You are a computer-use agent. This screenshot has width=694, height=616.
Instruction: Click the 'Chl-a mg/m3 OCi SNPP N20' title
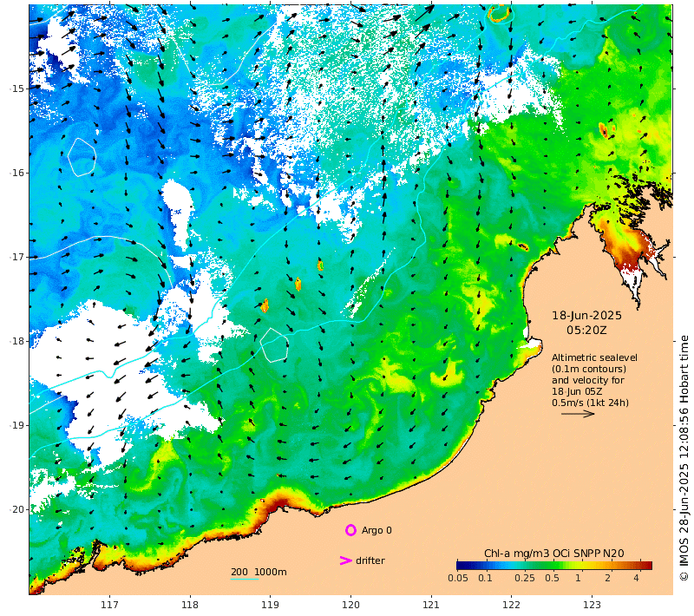coord(554,554)
